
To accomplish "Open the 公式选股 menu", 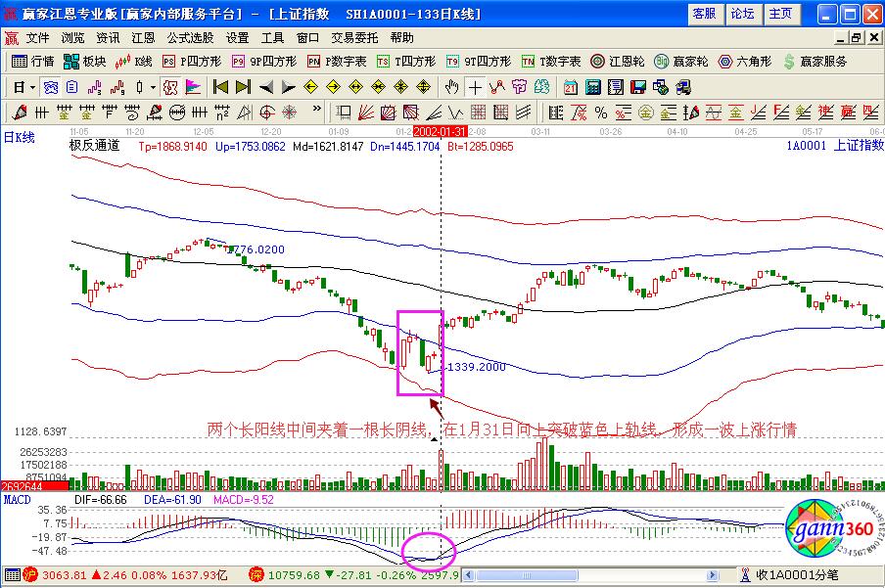I will point(189,37).
